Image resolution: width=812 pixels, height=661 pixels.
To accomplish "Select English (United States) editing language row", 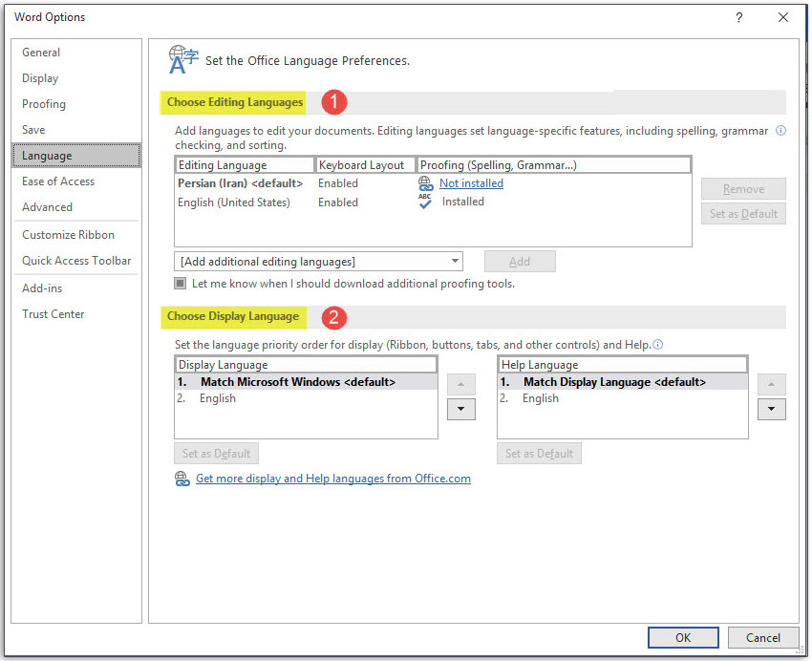I will click(433, 202).
